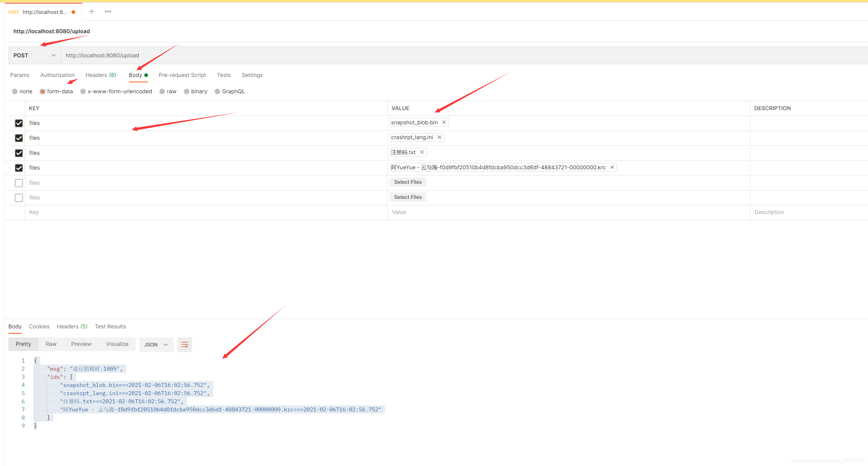868x466 pixels.
Task: Open the POST method dropdown
Action: coord(34,55)
